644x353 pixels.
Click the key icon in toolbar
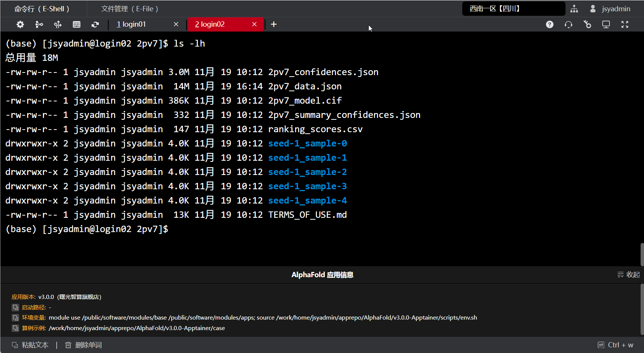pyautogui.click(x=587, y=24)
